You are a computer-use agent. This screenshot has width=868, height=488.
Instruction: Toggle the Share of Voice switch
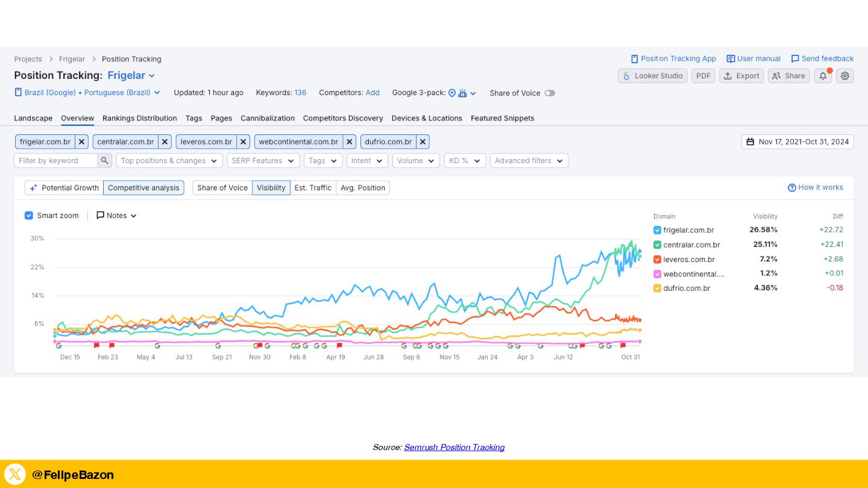(x=549, y=93)
